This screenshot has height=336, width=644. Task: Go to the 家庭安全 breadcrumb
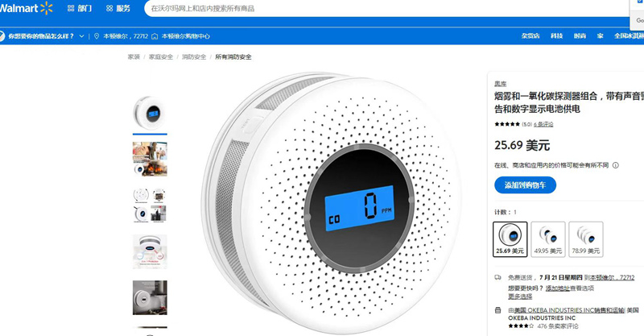tap(160, 56)
